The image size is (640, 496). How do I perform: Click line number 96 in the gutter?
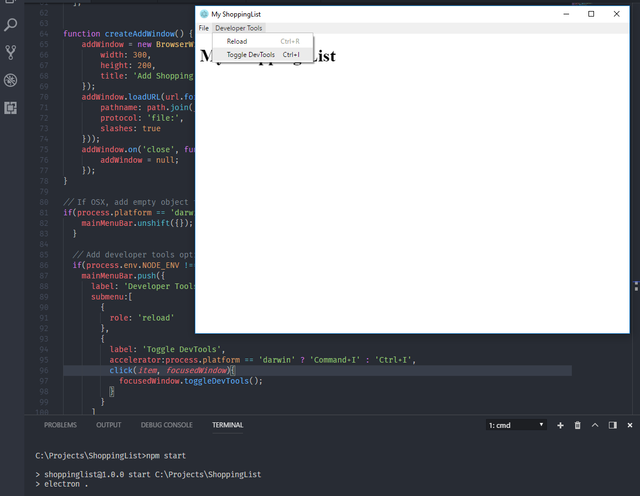click(x=44, y=371)
